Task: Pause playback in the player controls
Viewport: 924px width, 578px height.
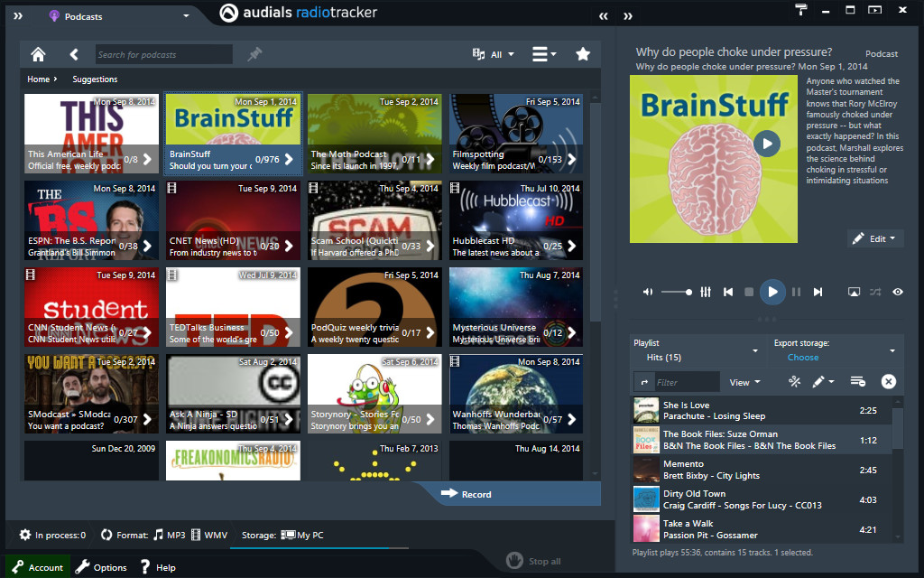Action: coord(796,292)
